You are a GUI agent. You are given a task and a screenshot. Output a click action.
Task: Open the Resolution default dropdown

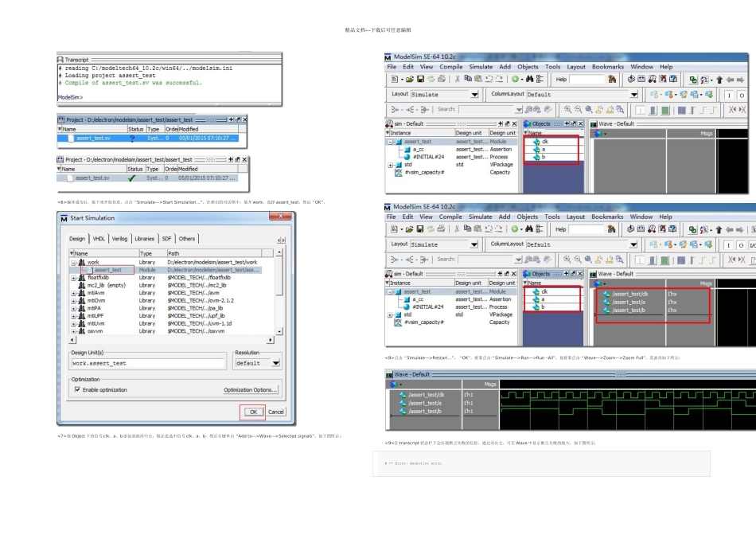click(x=275, y=363)
